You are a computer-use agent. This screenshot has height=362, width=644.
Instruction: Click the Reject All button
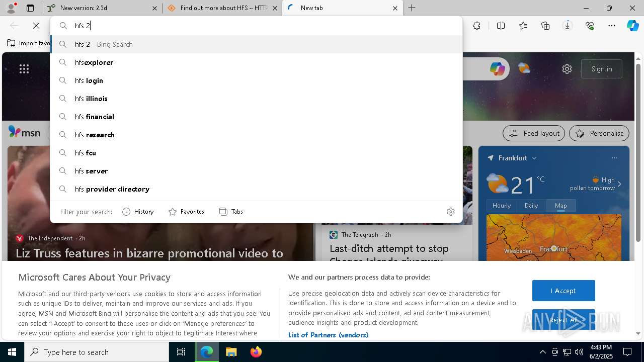[x=563, y=320]
